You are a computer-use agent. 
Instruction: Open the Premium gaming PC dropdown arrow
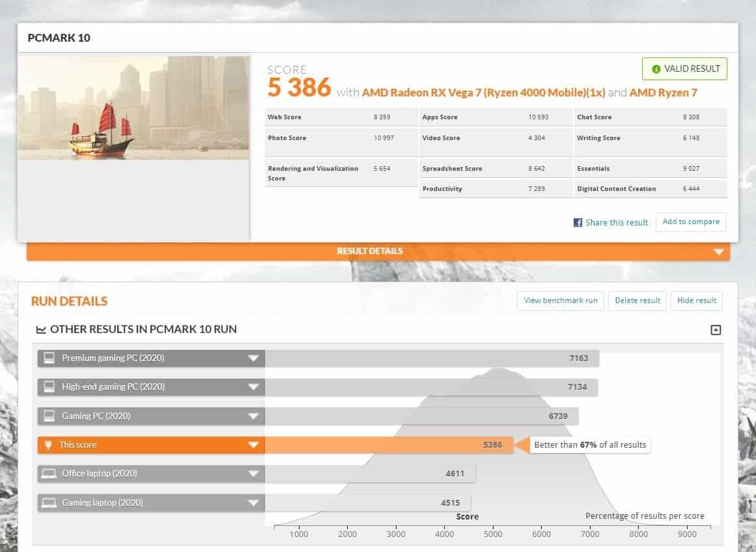click(253, 358)
